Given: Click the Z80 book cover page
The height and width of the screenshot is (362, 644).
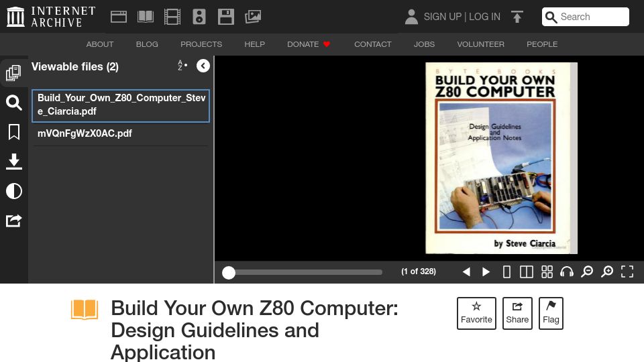Looking at the screenshot, I should (502, 158).
